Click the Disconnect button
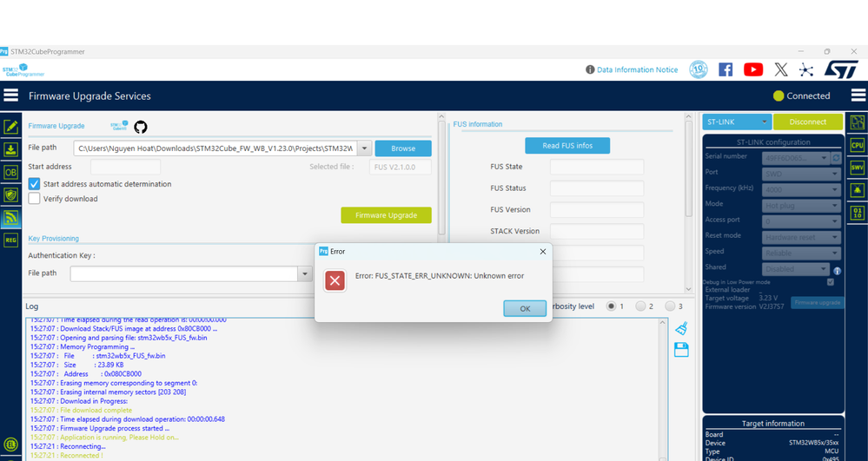868x461 pixels. coord(808,122)
